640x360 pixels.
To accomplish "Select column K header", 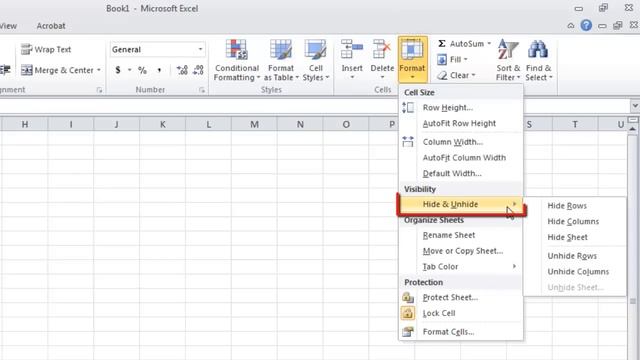I will coord(162,124).
